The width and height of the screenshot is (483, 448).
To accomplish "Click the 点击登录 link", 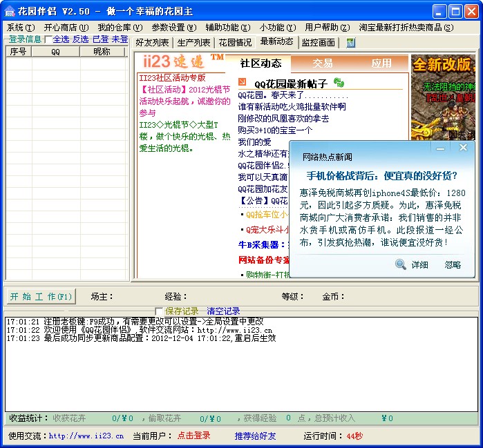I will click(193, 436).
